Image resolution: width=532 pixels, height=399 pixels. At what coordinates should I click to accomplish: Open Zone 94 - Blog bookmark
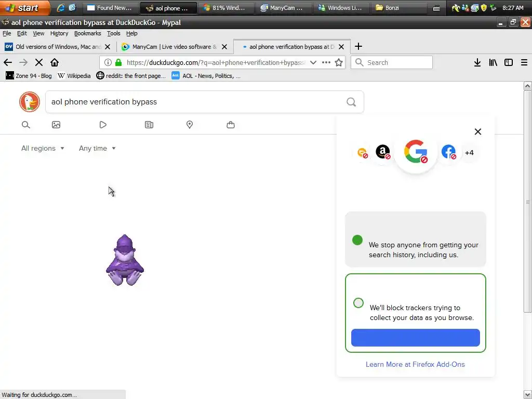coord(29,76)
